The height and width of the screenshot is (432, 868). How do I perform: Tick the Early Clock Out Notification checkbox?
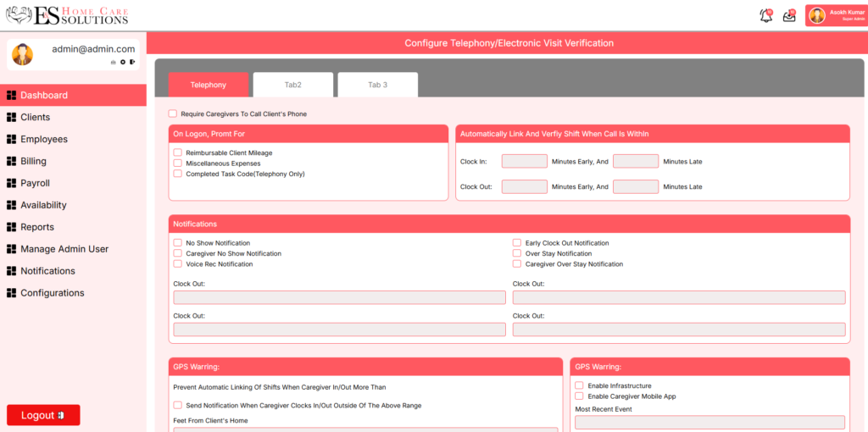click(x=517, y=243)
